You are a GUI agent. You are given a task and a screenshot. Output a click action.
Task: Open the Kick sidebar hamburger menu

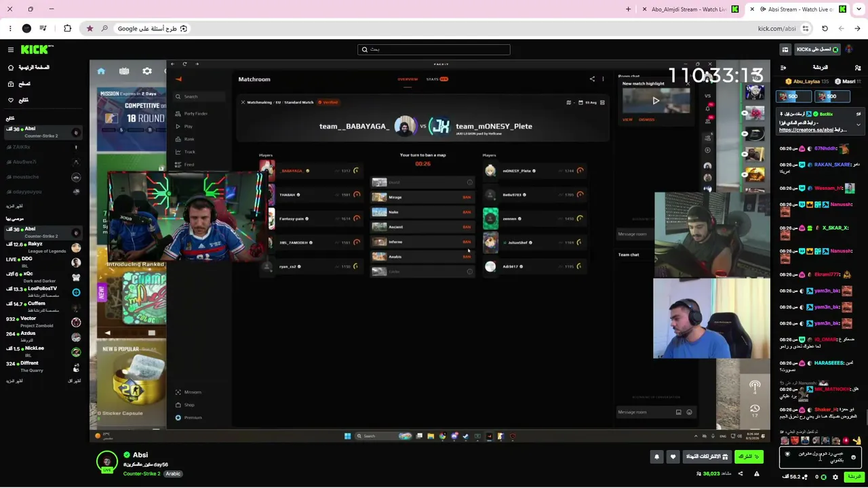11,49
